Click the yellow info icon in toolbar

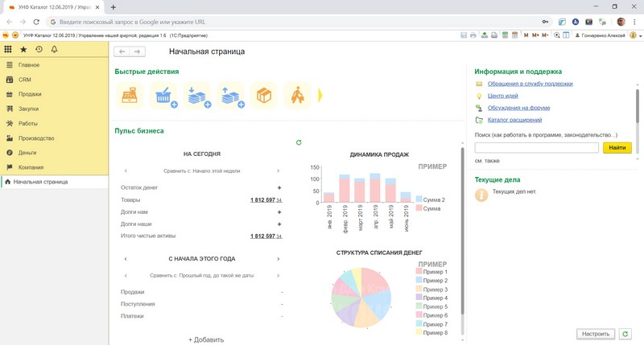point(633,35)
